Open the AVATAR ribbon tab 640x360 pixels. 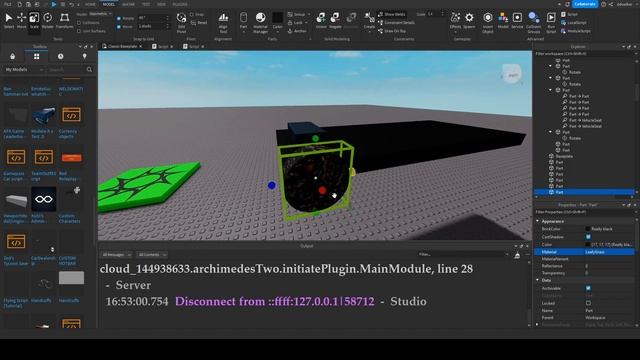tap(129, 4)
